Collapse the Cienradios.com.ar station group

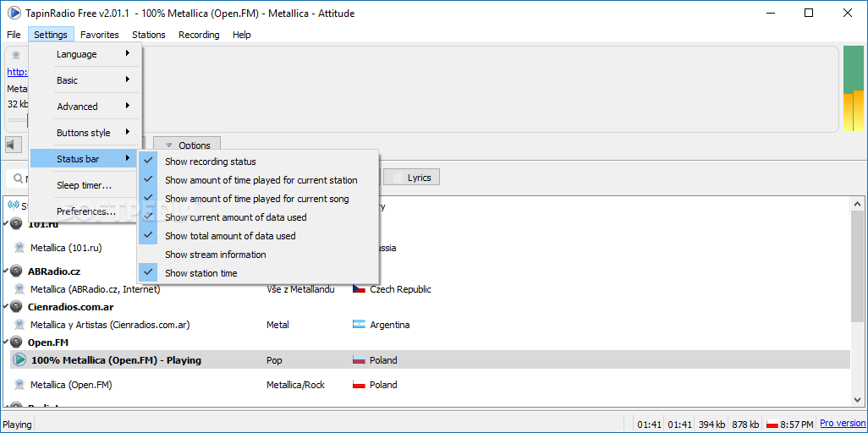click(6, 306)
